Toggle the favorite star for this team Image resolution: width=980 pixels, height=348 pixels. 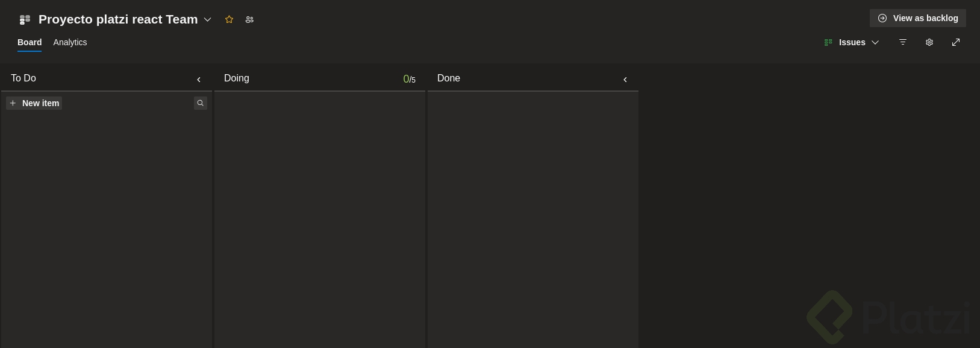tap(229, 19)
